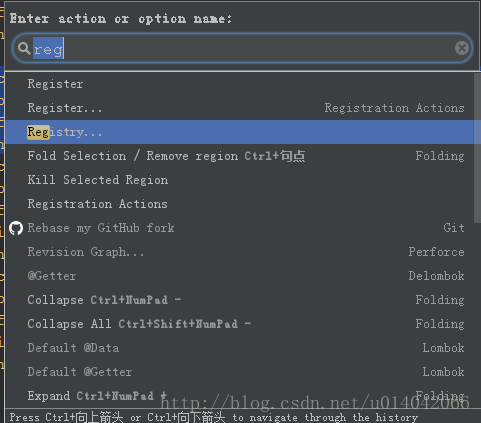The image size is (481, 423).
Task: Open Revision Graph... from Perforce
Action: point(239,252)
